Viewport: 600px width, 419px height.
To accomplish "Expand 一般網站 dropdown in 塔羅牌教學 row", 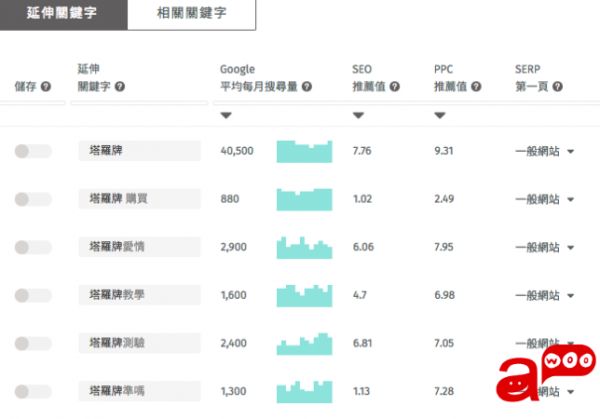I will click(571, 295).
